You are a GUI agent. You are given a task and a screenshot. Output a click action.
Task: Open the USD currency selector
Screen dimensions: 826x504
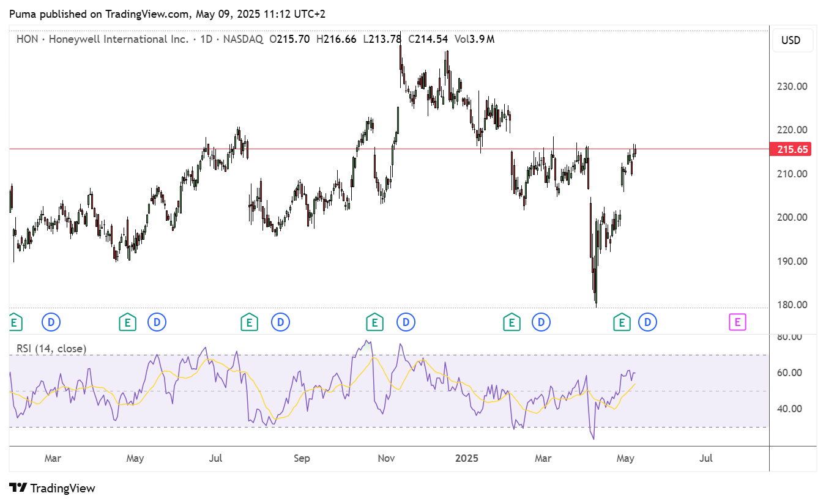click(x=793, y=40)
